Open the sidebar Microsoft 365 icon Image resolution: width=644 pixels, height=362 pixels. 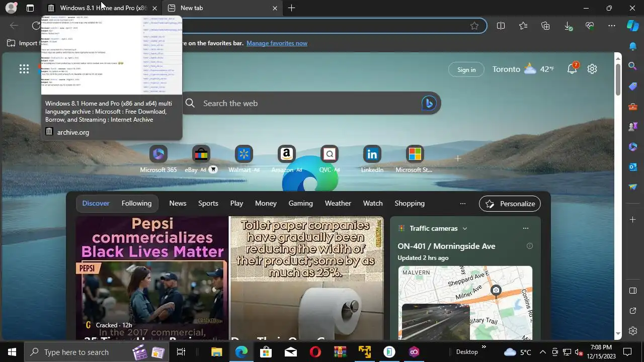[x=633, y=146]
